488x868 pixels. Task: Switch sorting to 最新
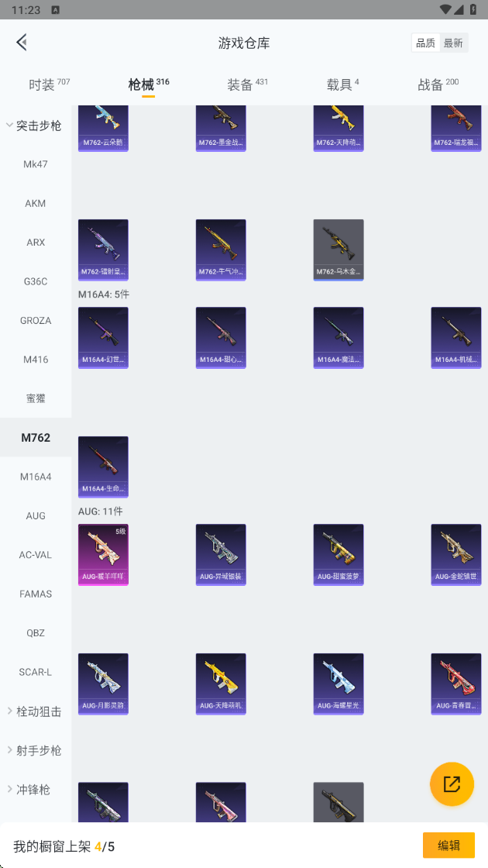coord(453,43)
